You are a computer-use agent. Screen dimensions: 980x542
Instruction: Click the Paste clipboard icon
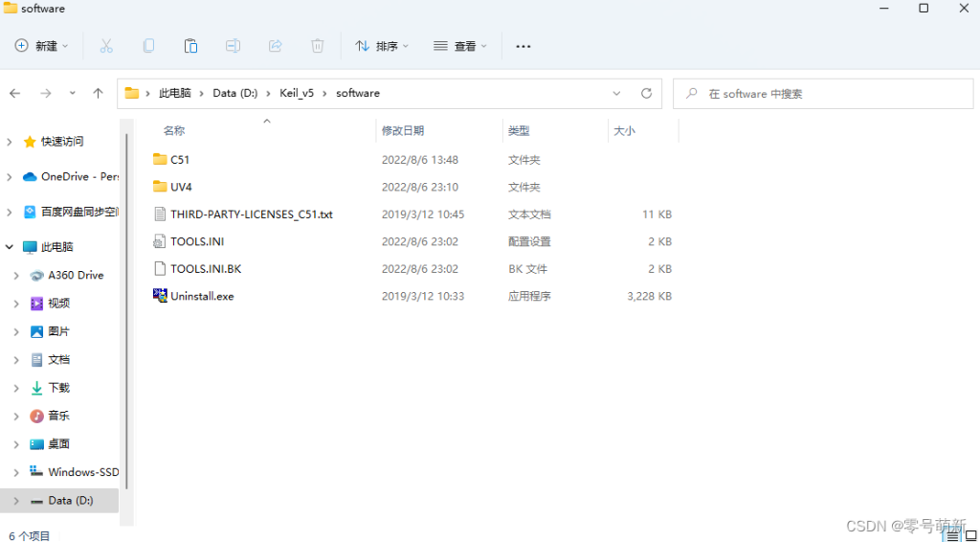pyautogui.click(x=190, y=46)
